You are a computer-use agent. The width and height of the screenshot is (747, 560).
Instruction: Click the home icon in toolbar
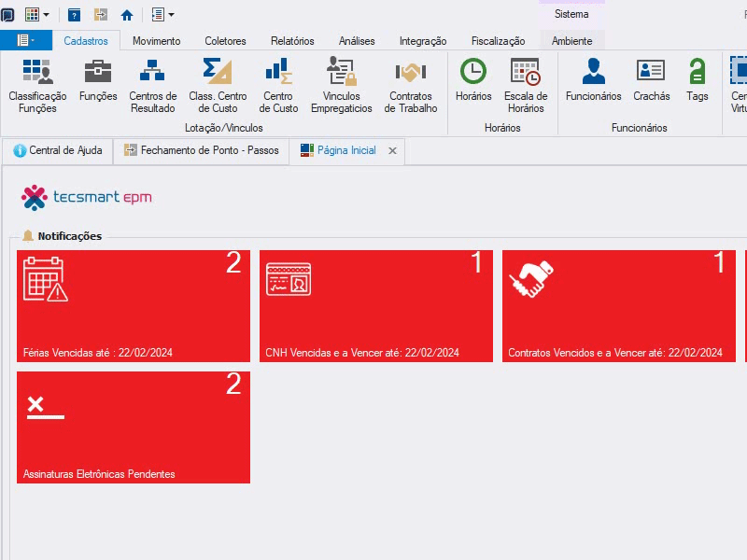127,15
